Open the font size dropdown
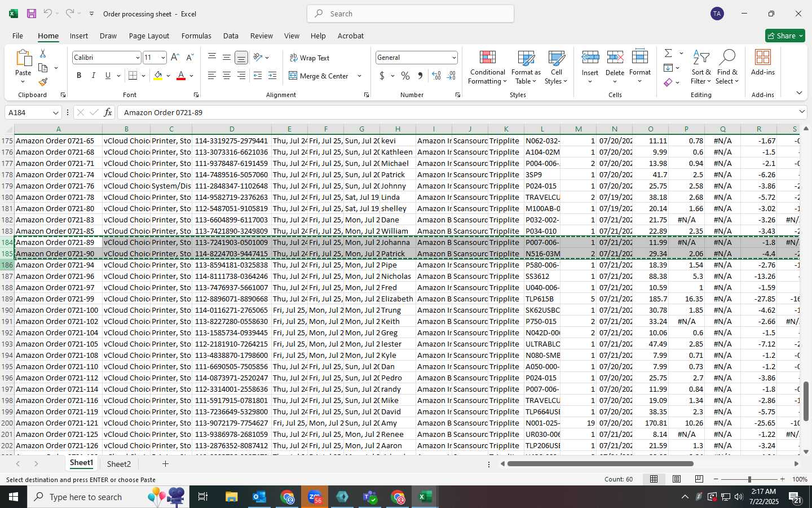812x508 pixels. [163, 58]
